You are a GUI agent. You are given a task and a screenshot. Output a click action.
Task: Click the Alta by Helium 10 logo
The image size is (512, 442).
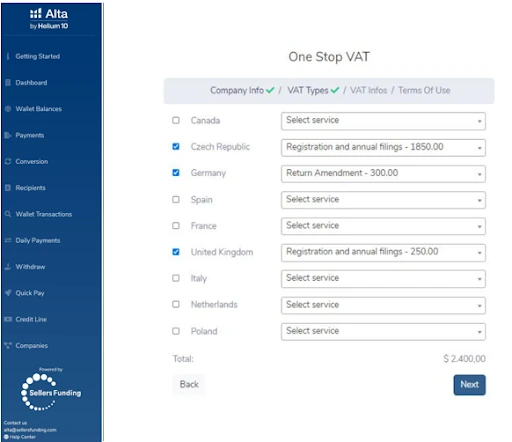click(x=49, y=19)
